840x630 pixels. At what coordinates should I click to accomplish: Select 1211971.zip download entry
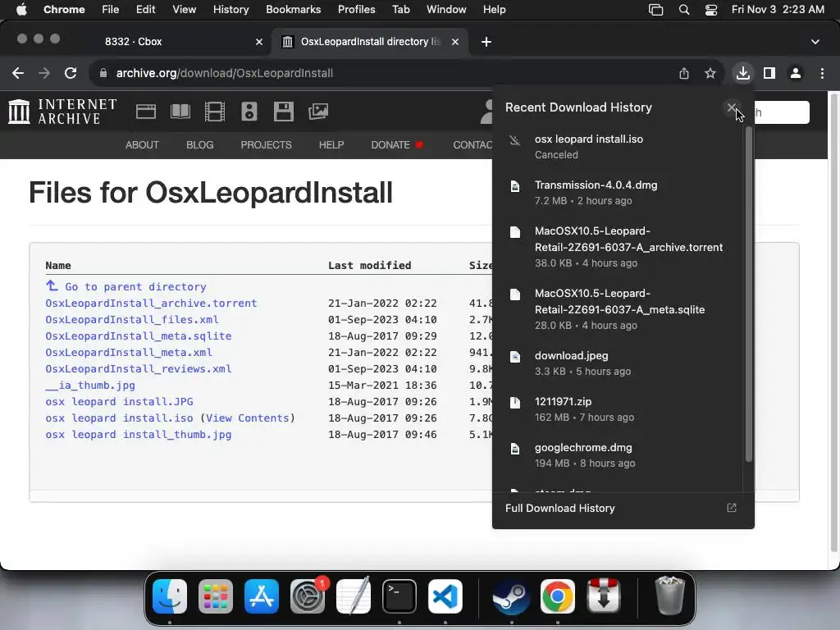(x=619, y=409)
